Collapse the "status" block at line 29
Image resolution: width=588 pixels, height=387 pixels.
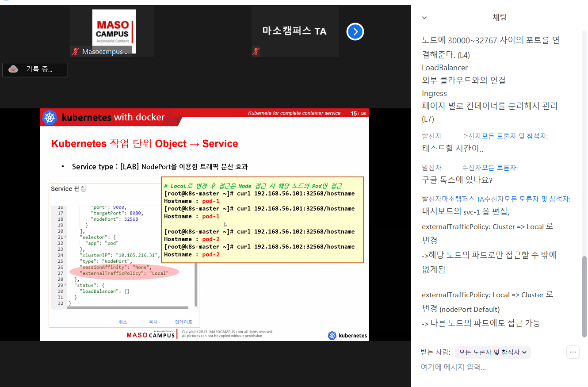point(66,285)
